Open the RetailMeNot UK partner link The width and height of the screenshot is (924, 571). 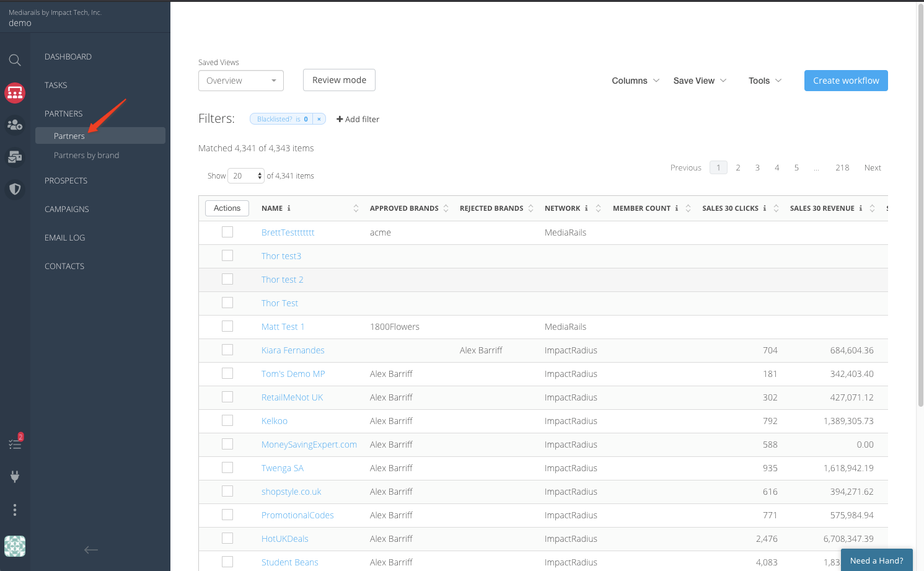[292, 397]
